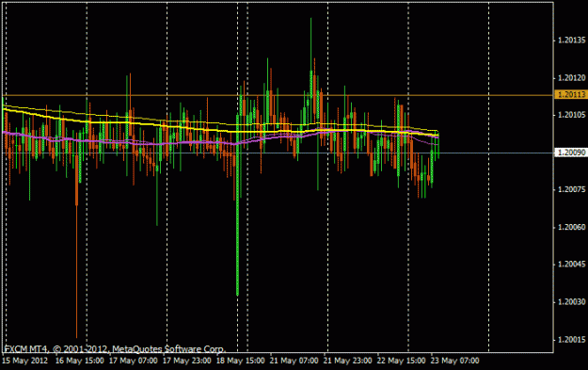Click the 21 May 07:00 time label

(x=294, y=361)
